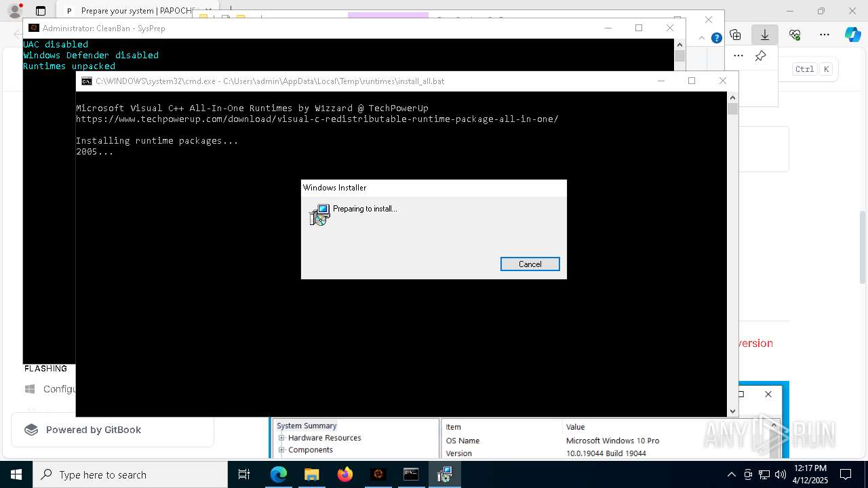Select System Summary in the tree

click(x=307, y=426)
